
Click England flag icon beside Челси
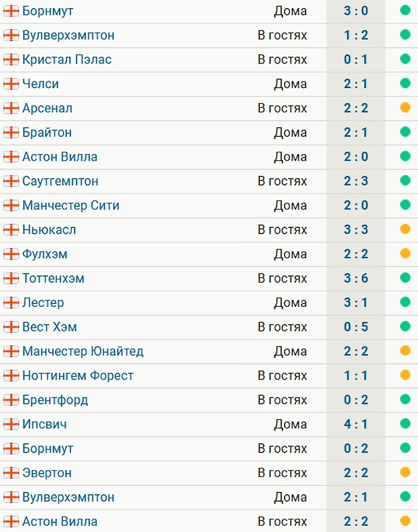[x=11, y=84]
